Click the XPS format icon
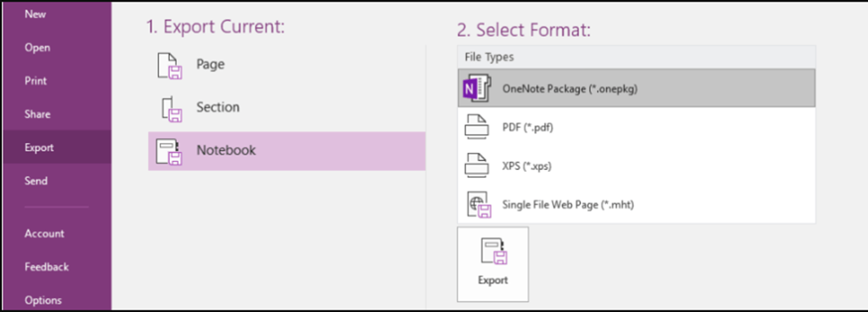 click(x=476, y=166)
